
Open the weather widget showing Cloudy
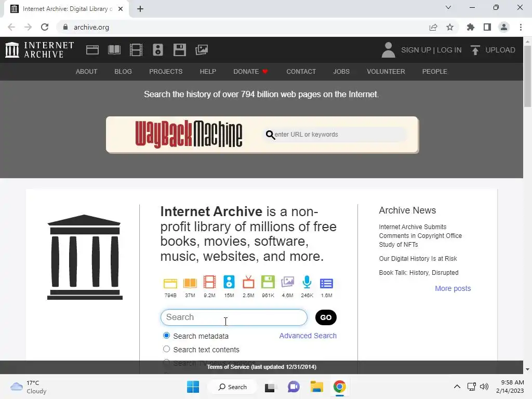coord(28,387)
